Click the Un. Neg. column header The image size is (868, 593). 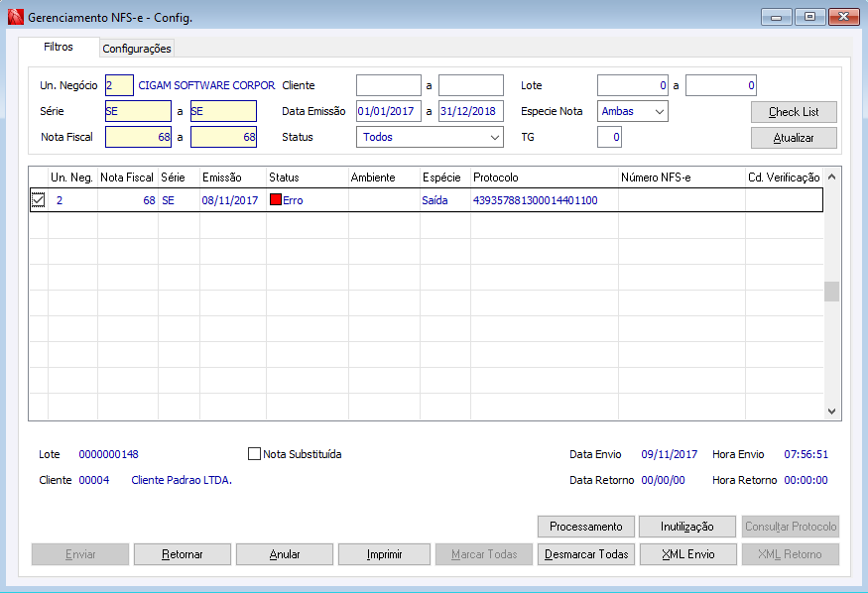(x=72, y=178)
